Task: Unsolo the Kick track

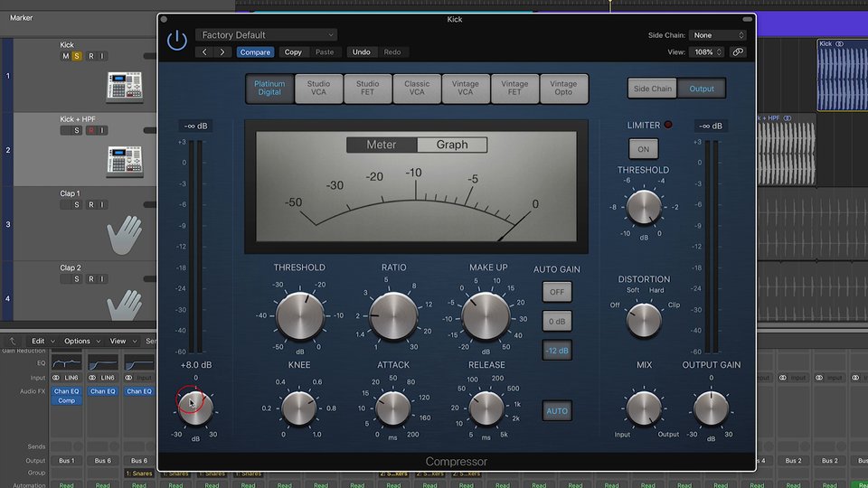Action: tap(76, 56)
